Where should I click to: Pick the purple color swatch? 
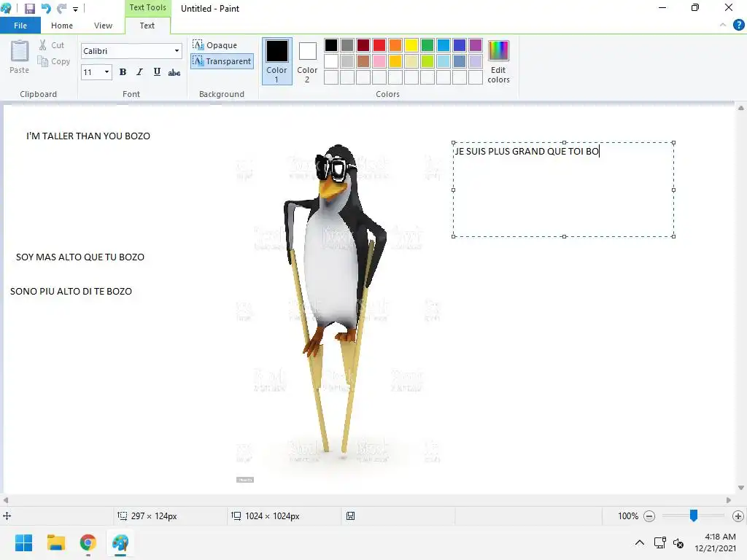pyautogui.click(x=476, y=45)
